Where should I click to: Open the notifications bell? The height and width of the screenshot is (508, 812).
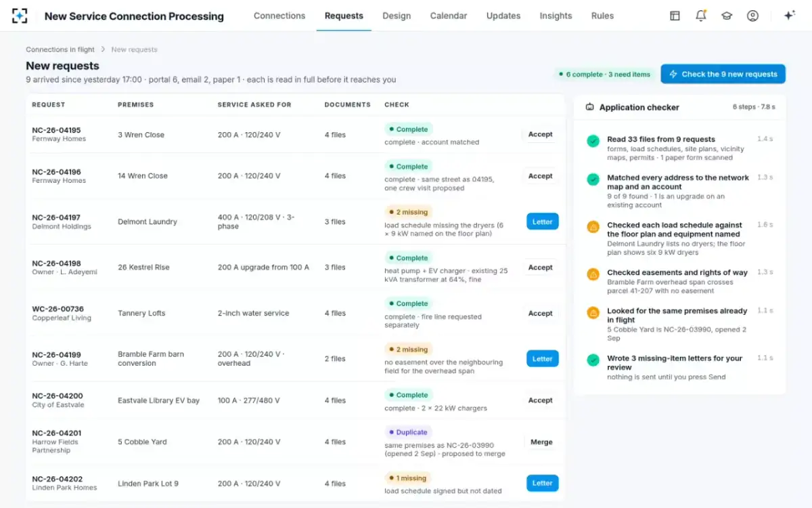(701, 16)
